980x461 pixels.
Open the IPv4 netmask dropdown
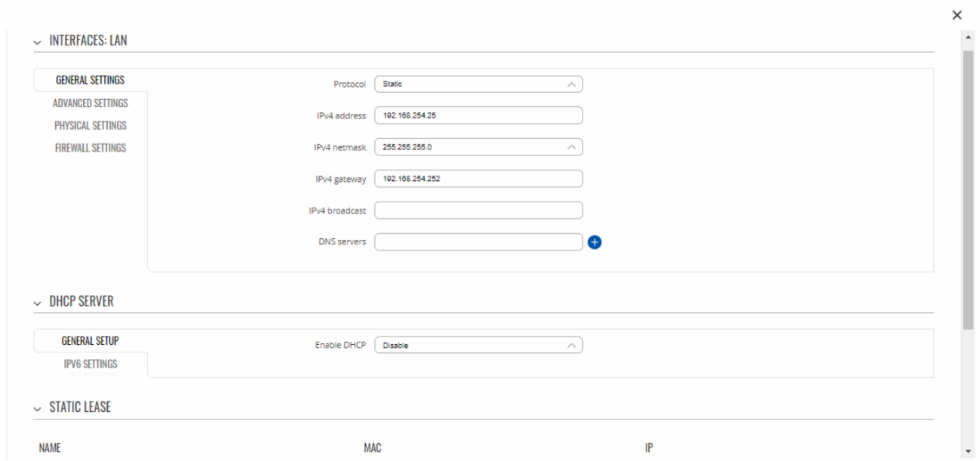coord(478,147)
